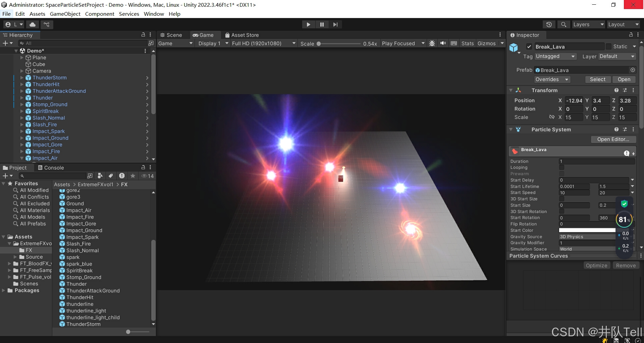Click the Step frame button
The height and width of the screenshot is (343, 644).
[x=335, y=24]
